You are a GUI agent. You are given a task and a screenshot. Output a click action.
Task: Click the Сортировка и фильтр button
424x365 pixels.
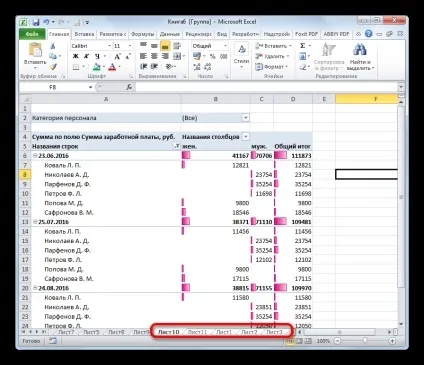329,57
